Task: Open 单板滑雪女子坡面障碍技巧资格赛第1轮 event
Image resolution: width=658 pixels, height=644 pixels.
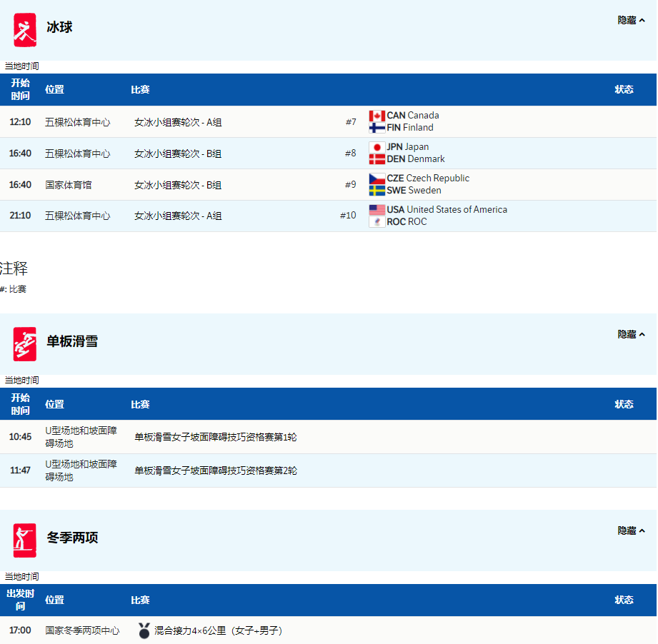Action: (216, 437)
